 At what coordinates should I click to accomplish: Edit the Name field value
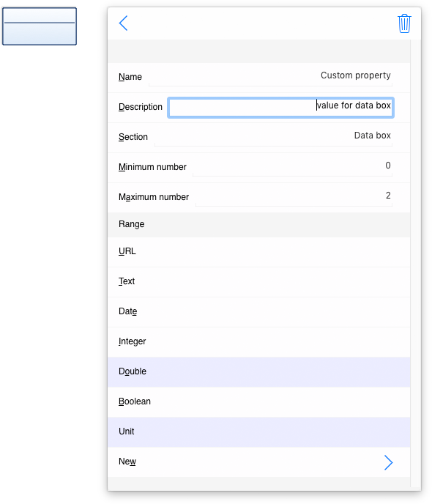270,76
